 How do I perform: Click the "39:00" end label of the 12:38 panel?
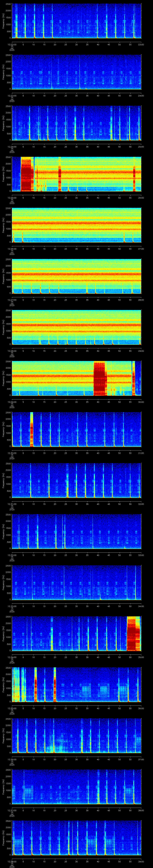(x=141, y=861)
